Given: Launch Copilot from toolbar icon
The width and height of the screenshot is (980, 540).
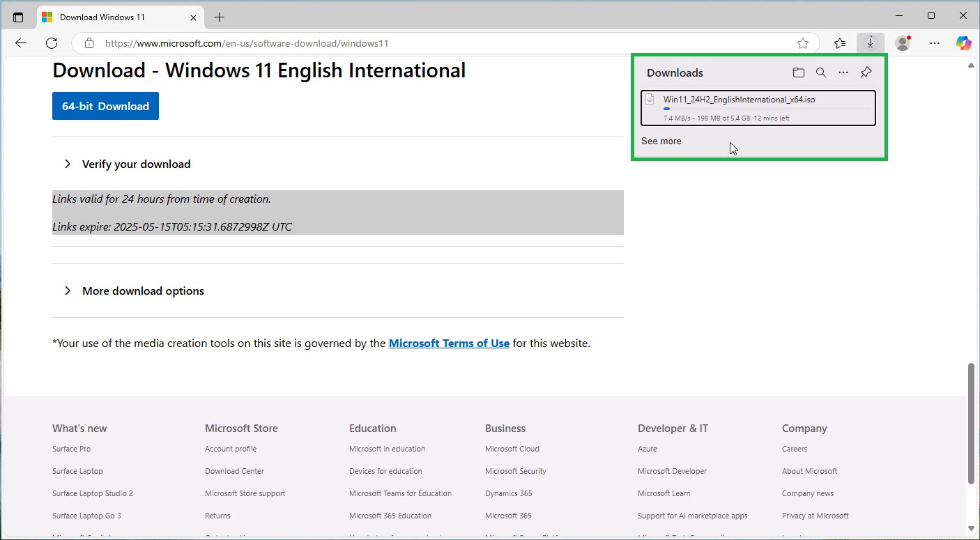Looking at the screenshot, I should (x=964, y=43).
